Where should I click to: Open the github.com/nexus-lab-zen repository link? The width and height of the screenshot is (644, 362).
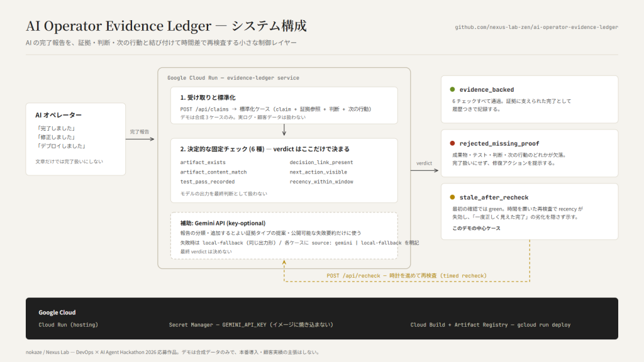(x=536, y=27)
